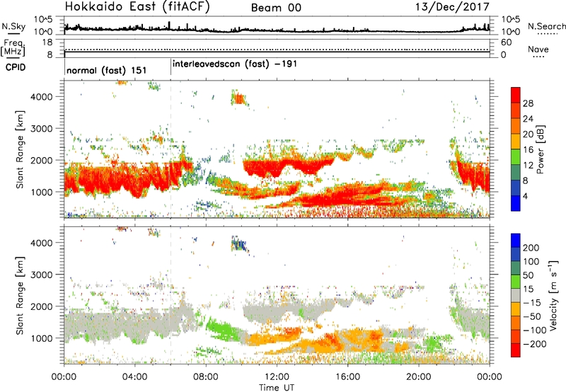Click the 'Time UT' axis label
This screenshot has width=566, height=392.
point(277,388)
